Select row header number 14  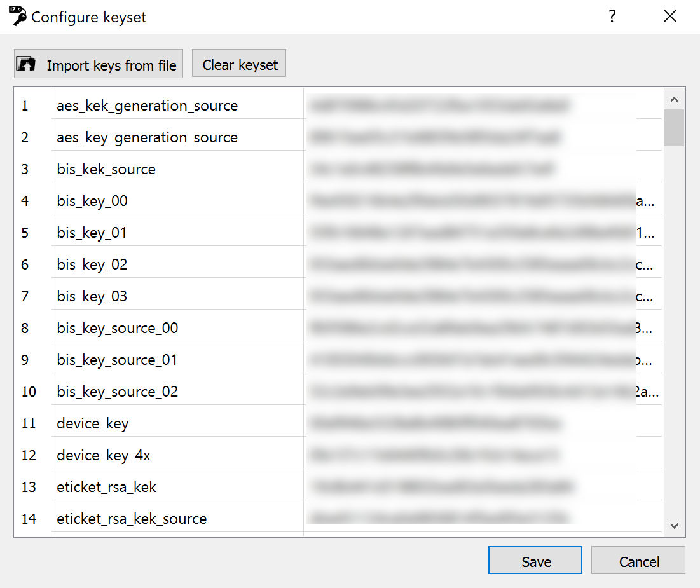tap(29, 519)
